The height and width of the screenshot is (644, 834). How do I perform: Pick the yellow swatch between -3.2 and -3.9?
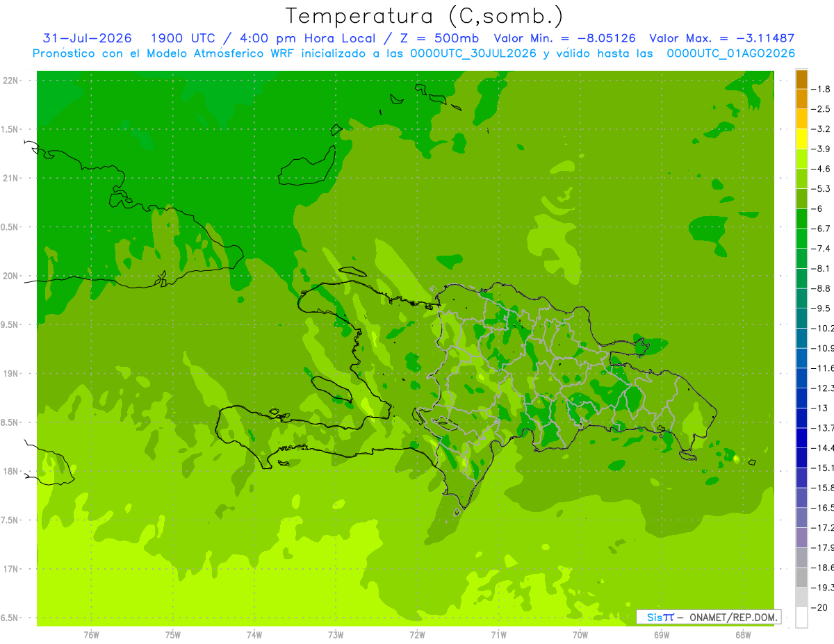[801, 139]
